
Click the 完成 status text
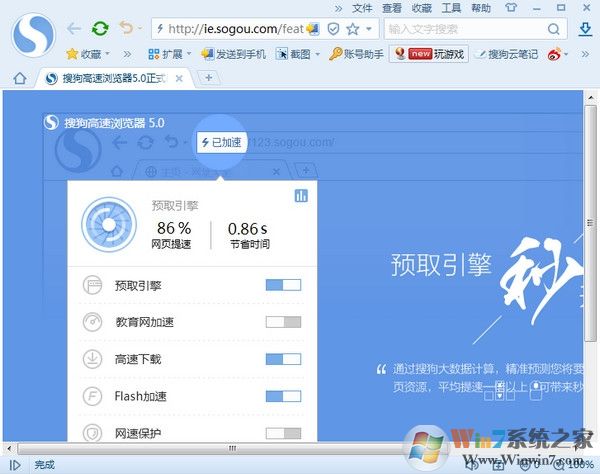click(45, 465)
